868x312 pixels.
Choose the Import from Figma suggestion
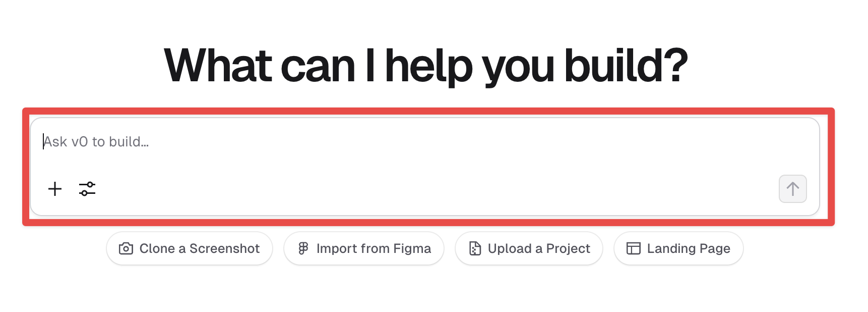364,248
